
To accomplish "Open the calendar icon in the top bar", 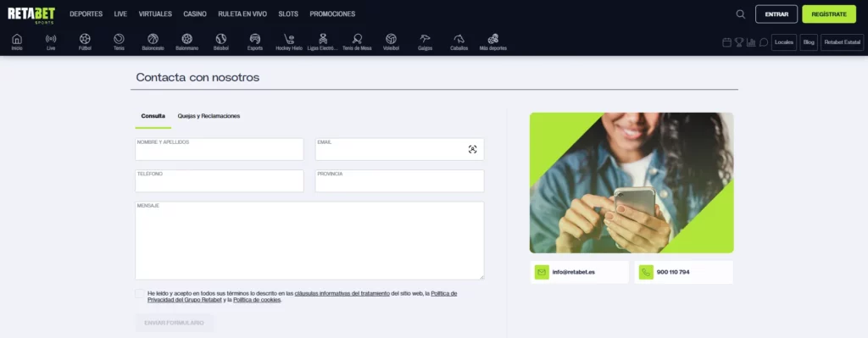I will (x=726, y=42).
